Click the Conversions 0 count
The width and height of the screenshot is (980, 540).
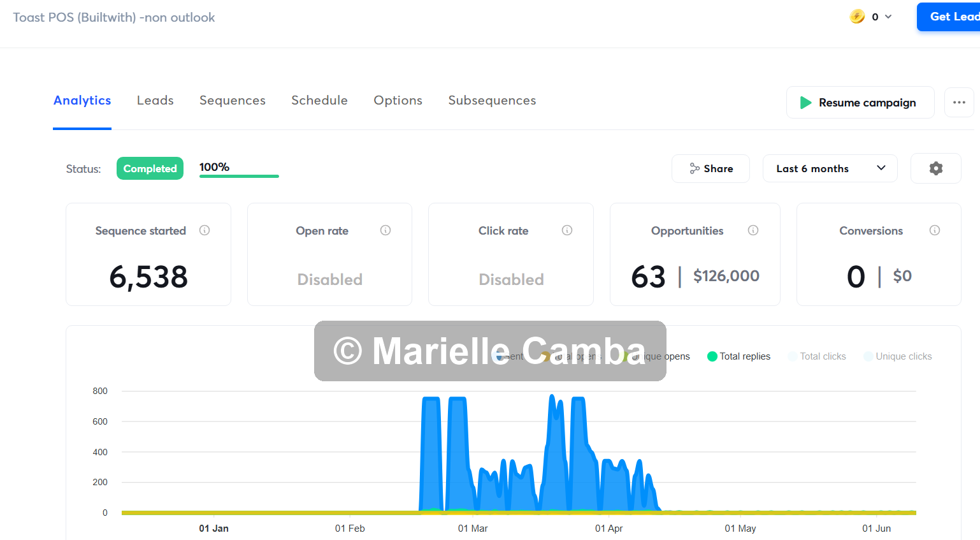point(856,277)
